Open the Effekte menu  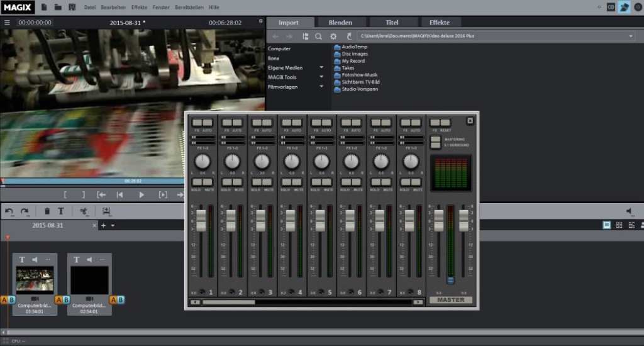[x=139, y=8]
